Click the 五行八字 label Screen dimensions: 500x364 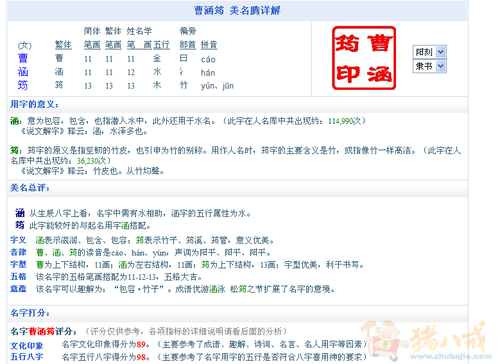pyautogui.click(x=27, y=357)
